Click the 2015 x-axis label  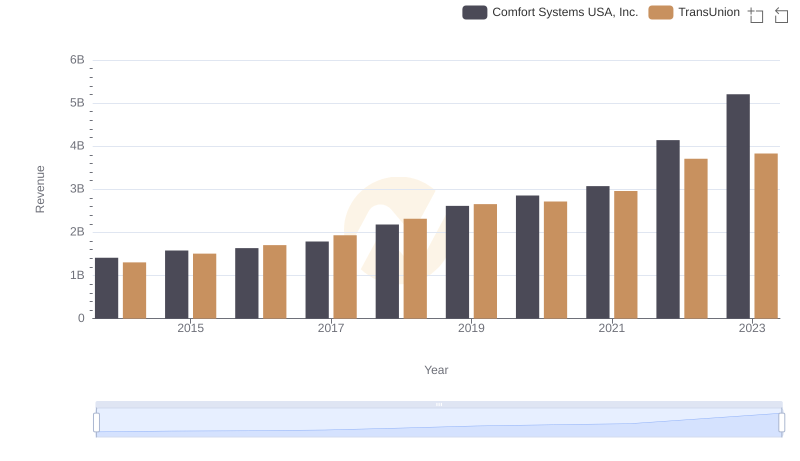190,328
